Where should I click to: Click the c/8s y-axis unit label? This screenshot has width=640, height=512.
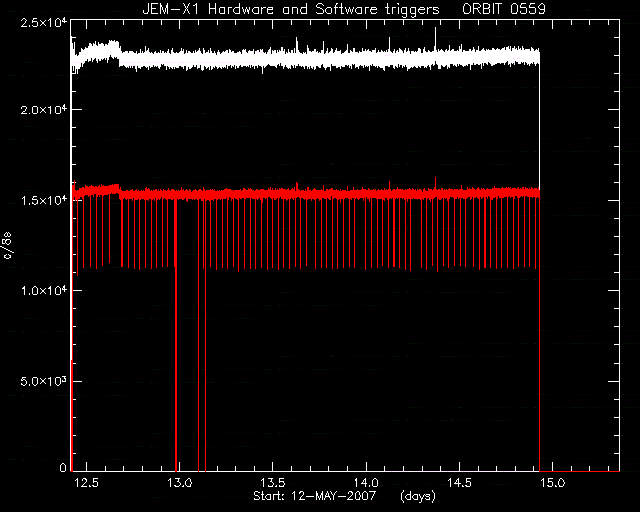point(7,245)
